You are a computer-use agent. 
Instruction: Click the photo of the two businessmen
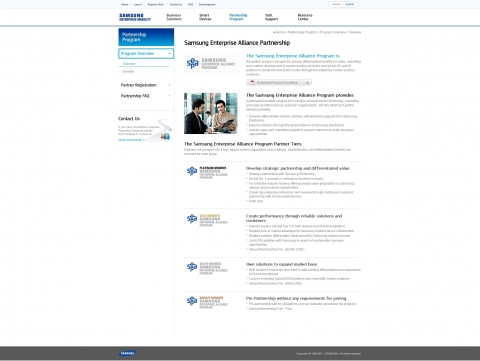coord(211,113)
